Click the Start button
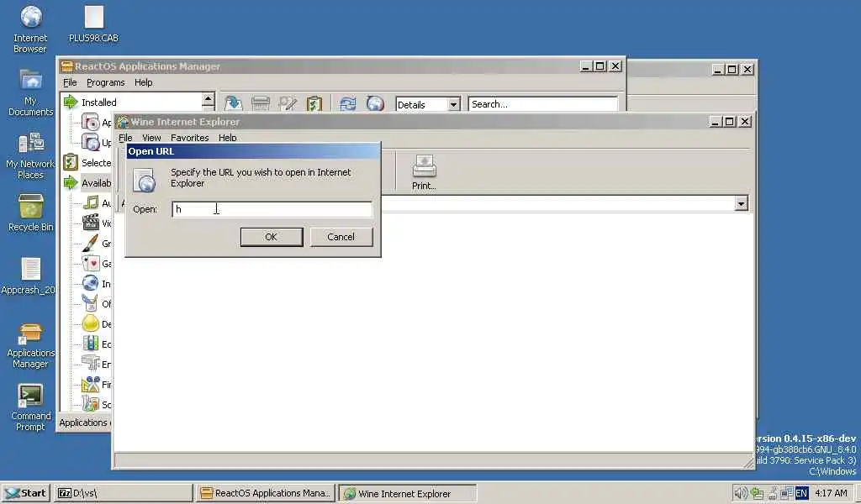Screen dimensions: 861x504 [x=26, y=493]
